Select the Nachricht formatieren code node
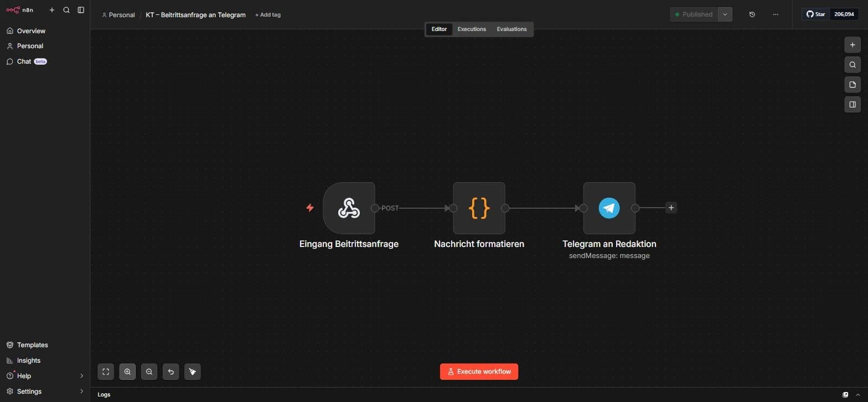Screen dimensions: 868x402 479,208
